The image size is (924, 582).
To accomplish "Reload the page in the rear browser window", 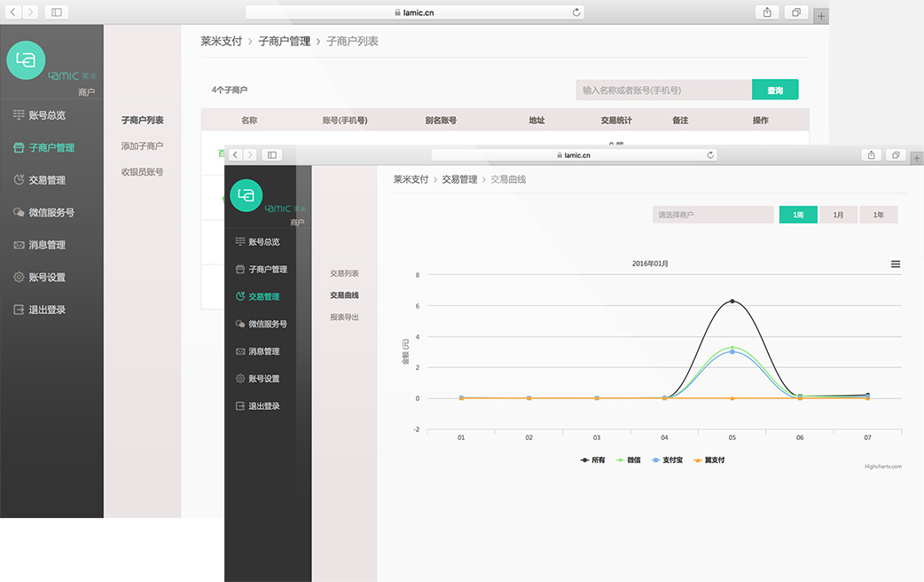I will (576, 12).
